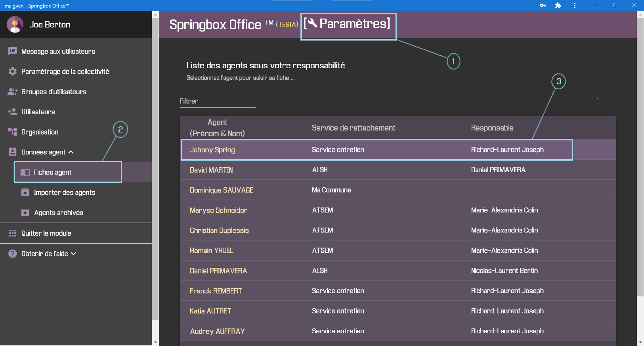Image resolution: width=644 pixels, height=346 pixels.
Task: Open Paramétrage de la collectivité
Action: point(65,71)
